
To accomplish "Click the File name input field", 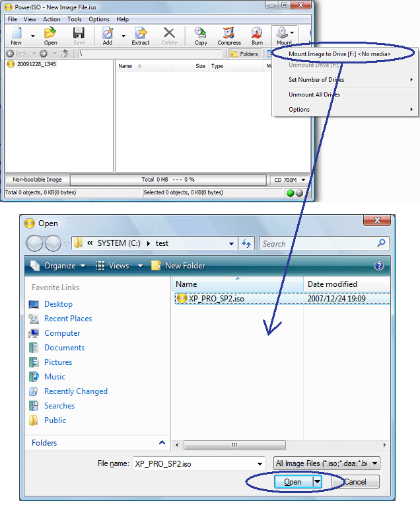I will click(198, 463).
